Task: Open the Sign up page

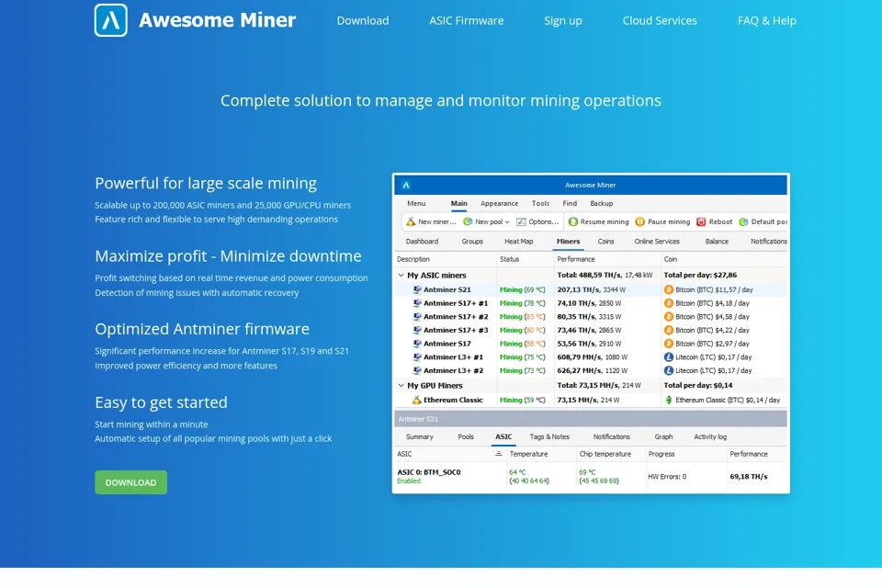Action: 563,21
